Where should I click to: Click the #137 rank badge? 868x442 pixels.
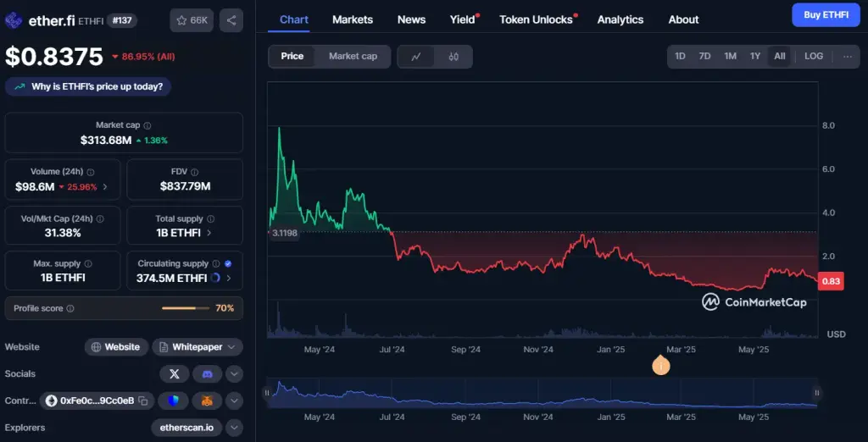(x=122, y=20)
